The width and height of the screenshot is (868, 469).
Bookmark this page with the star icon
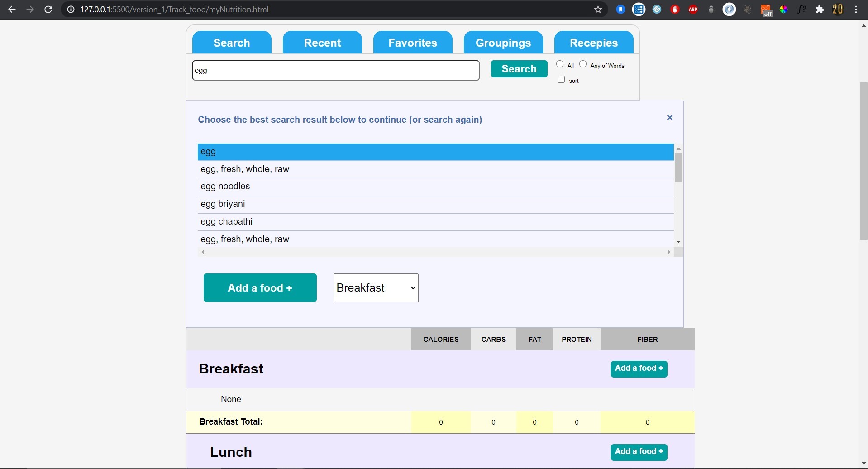pos(598,10)
